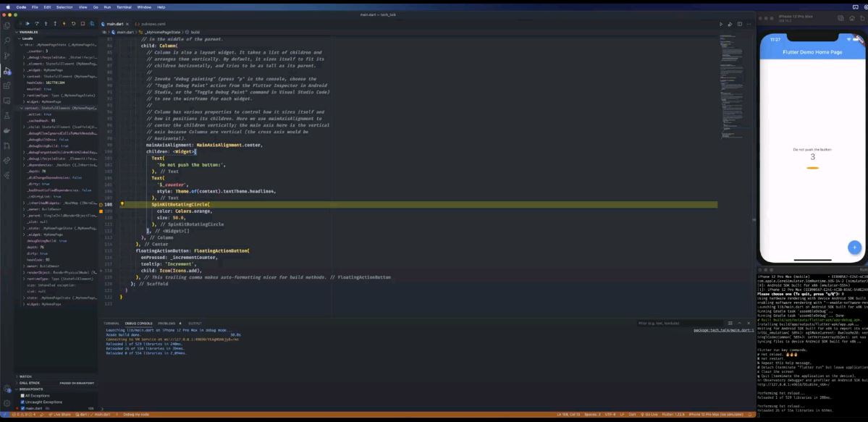This screenshot has height=422, width=868.
Task: Tap the blue plus floating action button
Action: 854,247
